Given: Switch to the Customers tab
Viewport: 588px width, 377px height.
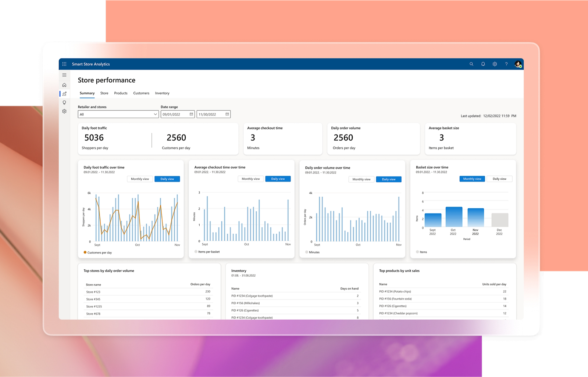Looking at the screenshot, I should (x=141, y=93).
